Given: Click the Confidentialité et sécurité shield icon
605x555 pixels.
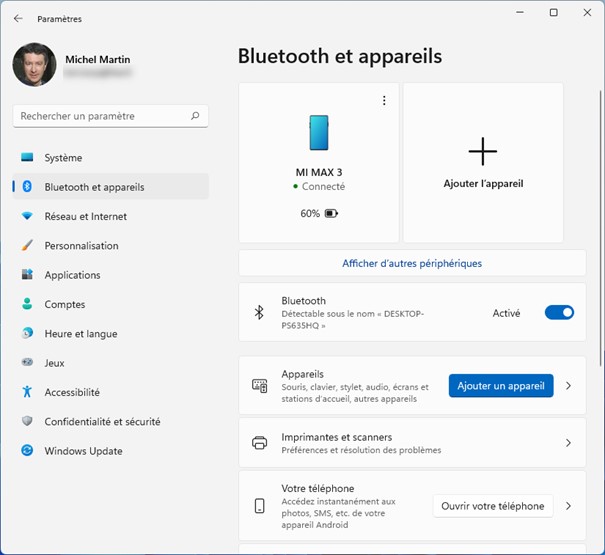Looking at the screenshot, I should click(27, 422).
